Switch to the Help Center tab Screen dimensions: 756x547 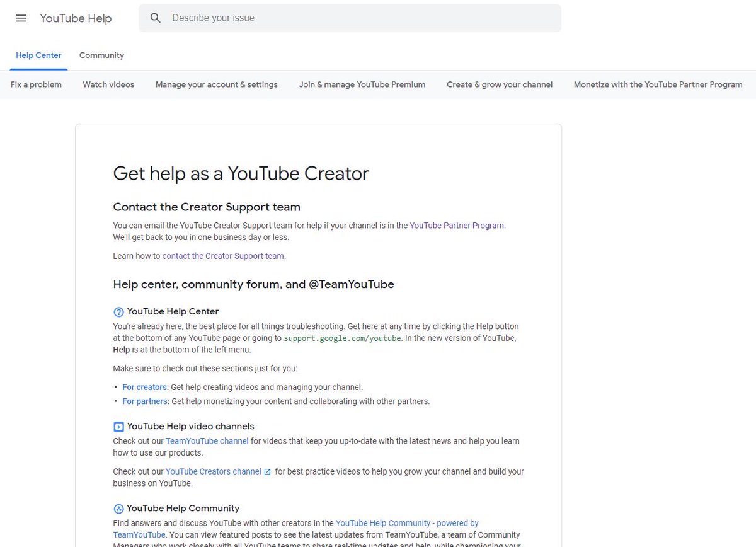pos(38,55)
